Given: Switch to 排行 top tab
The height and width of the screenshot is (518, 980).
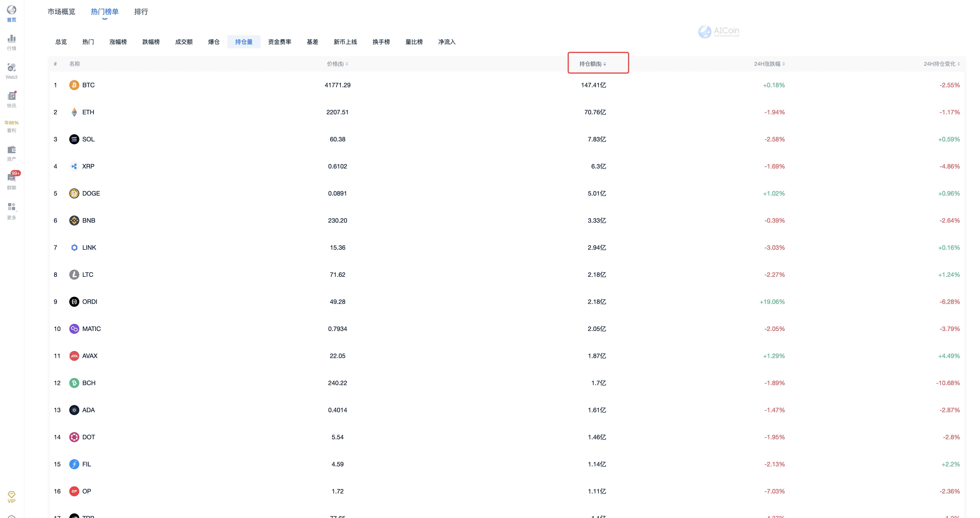Looking at the screenshot, I should (x=141, y=12).
